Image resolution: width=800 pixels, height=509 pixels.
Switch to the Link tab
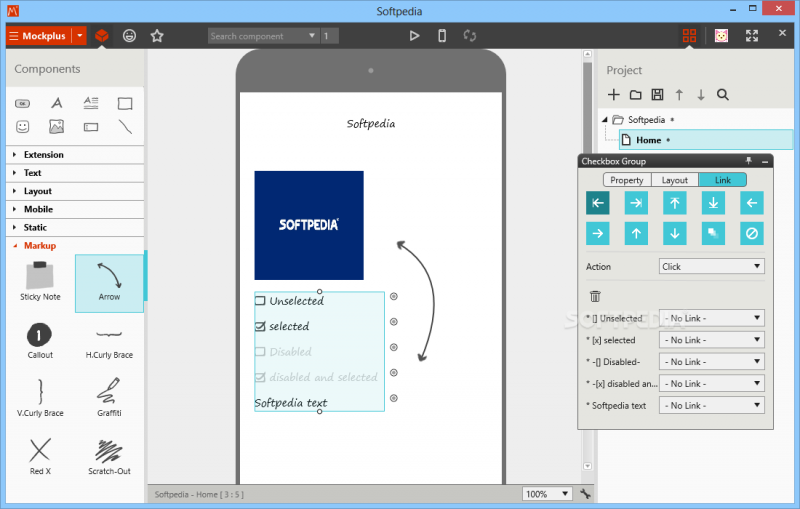(x=722, y=180)
